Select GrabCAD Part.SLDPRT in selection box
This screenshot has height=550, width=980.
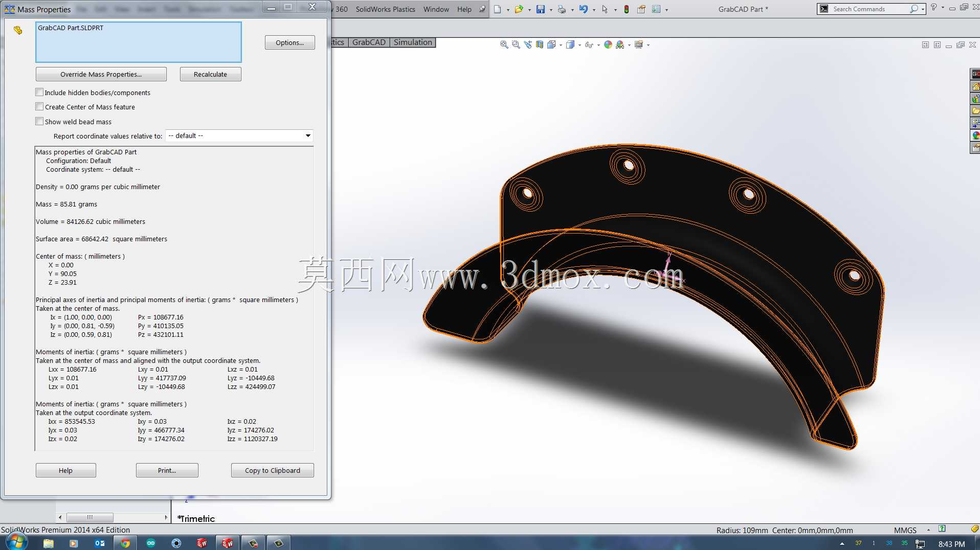71,28
